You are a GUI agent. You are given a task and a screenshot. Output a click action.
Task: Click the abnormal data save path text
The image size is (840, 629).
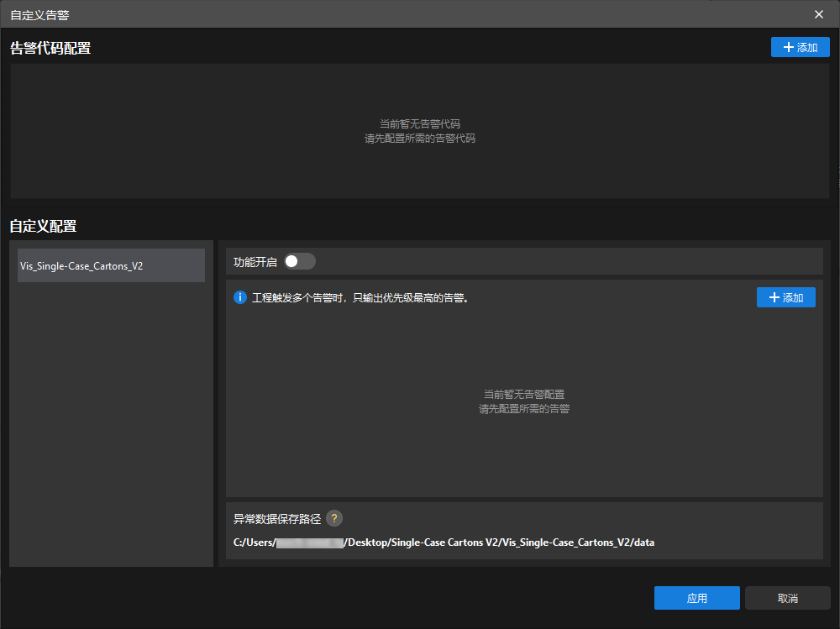444,543
